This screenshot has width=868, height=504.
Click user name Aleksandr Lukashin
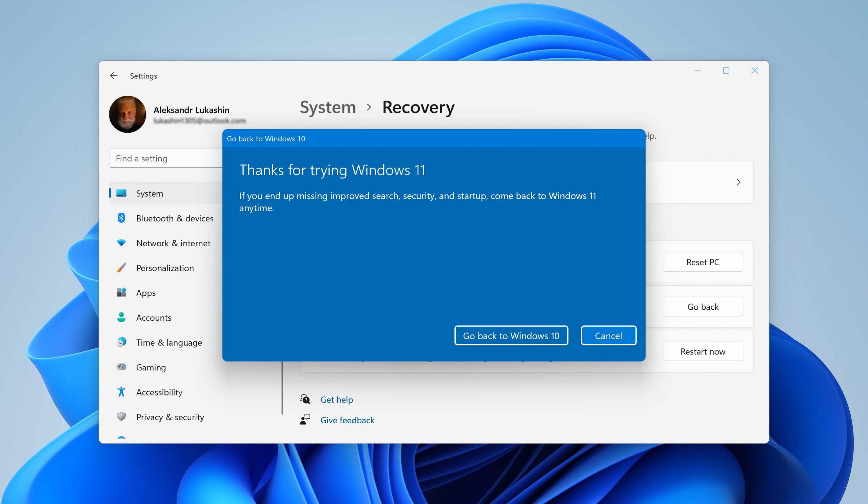click(192, 110)
